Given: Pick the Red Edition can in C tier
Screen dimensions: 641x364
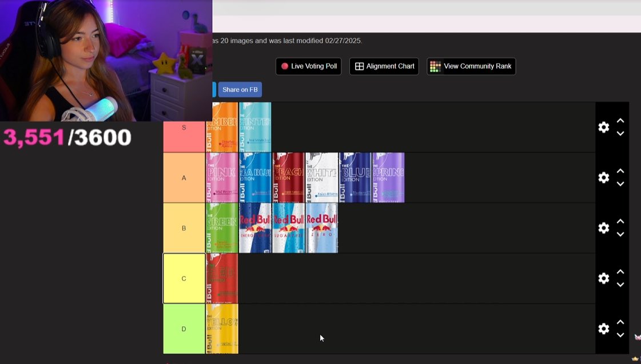Looking at the screenshot, I should coord(222,278).
